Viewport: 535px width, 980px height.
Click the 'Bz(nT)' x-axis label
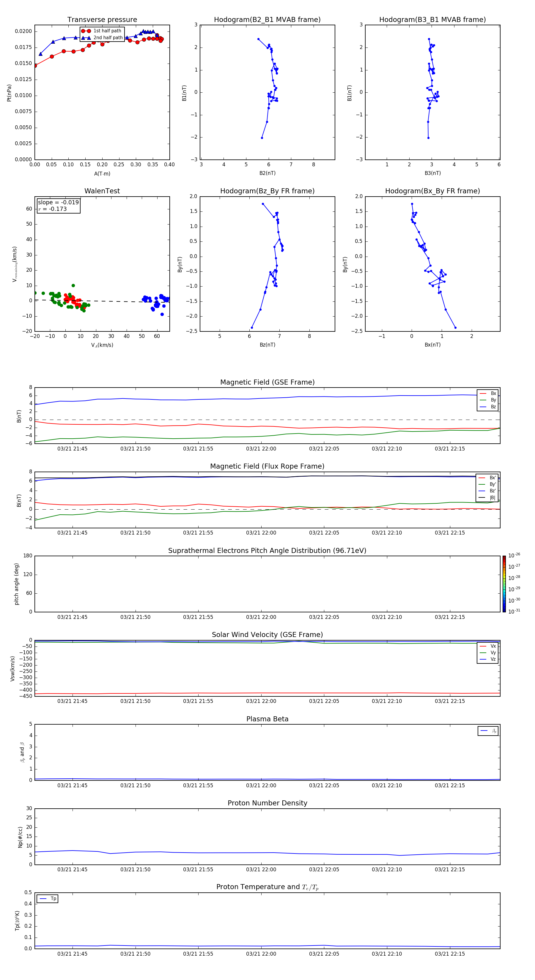point(267,345)
